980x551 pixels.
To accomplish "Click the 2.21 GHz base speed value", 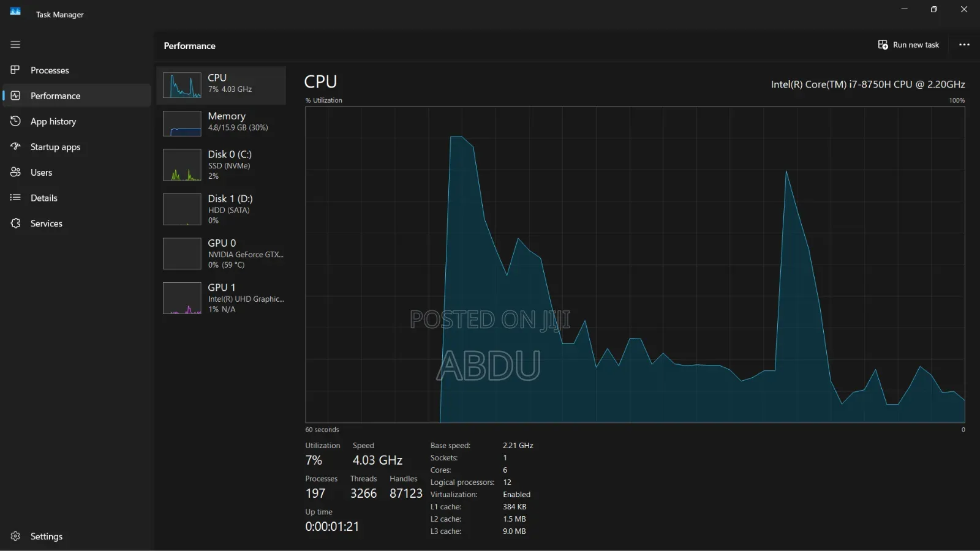I will click(x=518, y=445).
